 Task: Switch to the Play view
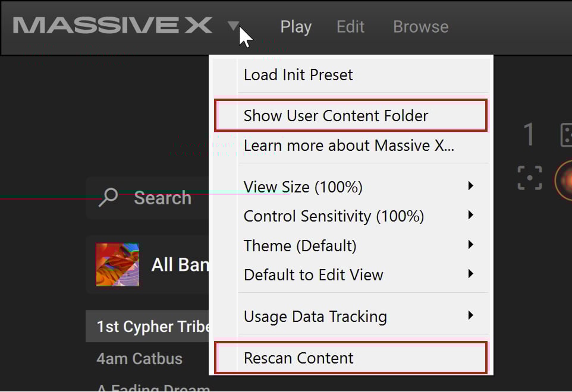[x=296, y=27]
